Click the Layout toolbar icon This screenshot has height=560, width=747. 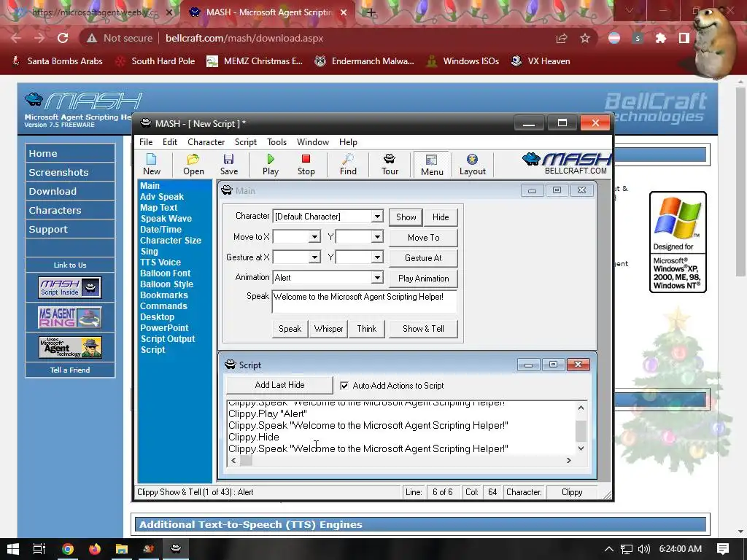[472, 165]
